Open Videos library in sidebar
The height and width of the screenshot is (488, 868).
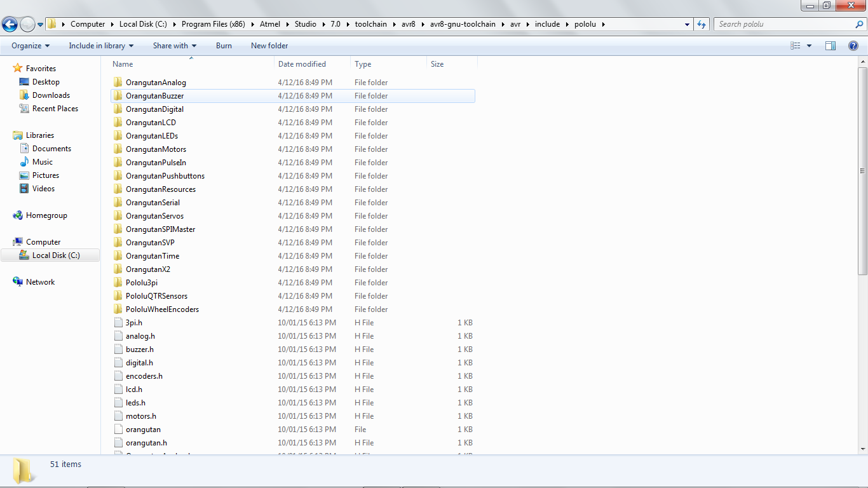pos(43,189)
